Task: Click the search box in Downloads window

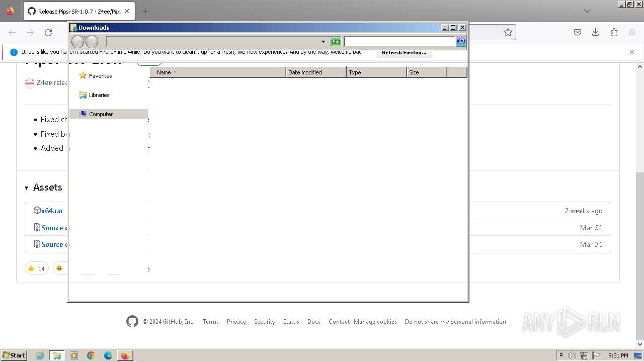Action: [x=399, y=42]
